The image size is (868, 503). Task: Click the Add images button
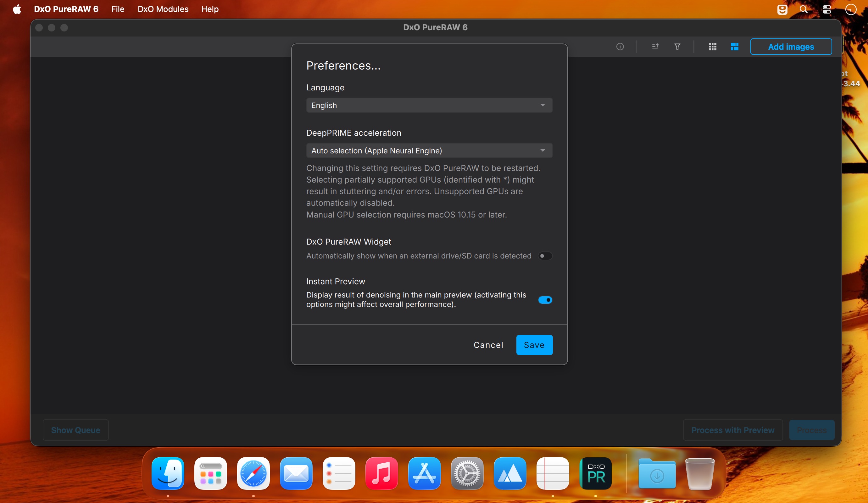click(791, 47)
